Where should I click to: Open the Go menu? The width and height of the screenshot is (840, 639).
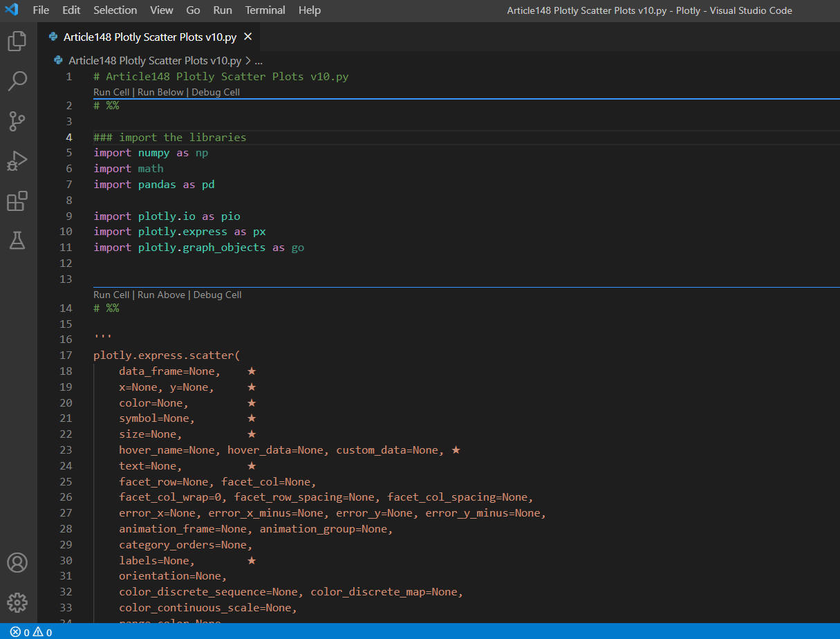194,10
